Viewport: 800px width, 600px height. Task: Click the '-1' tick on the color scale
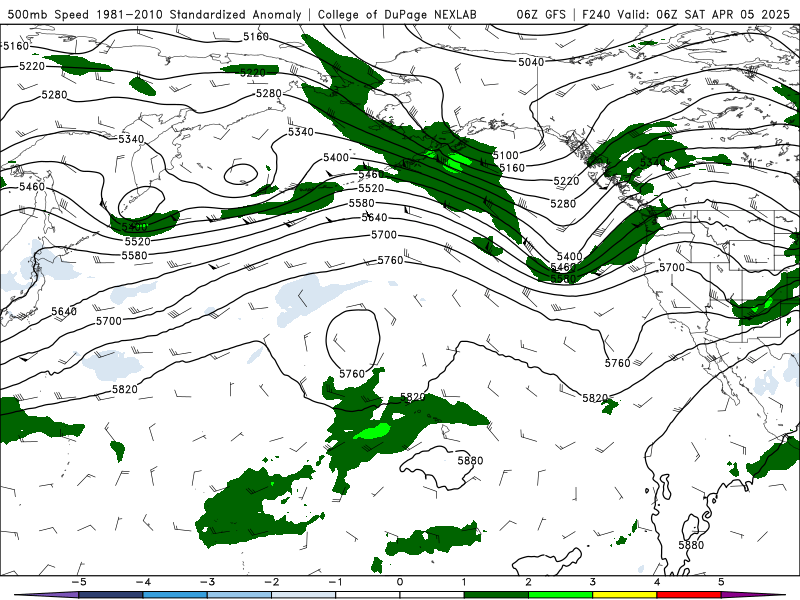(x=335, y=582)
